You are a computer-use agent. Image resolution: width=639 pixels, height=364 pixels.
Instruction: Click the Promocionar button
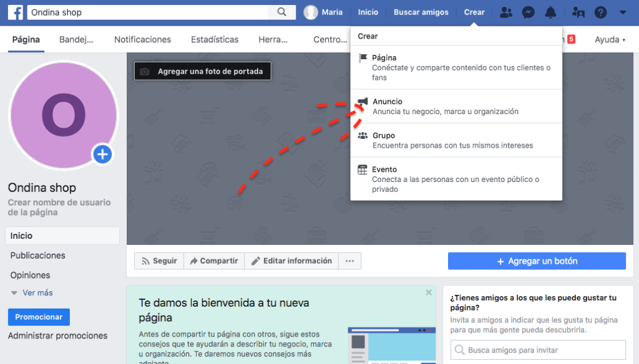(39, 317)
